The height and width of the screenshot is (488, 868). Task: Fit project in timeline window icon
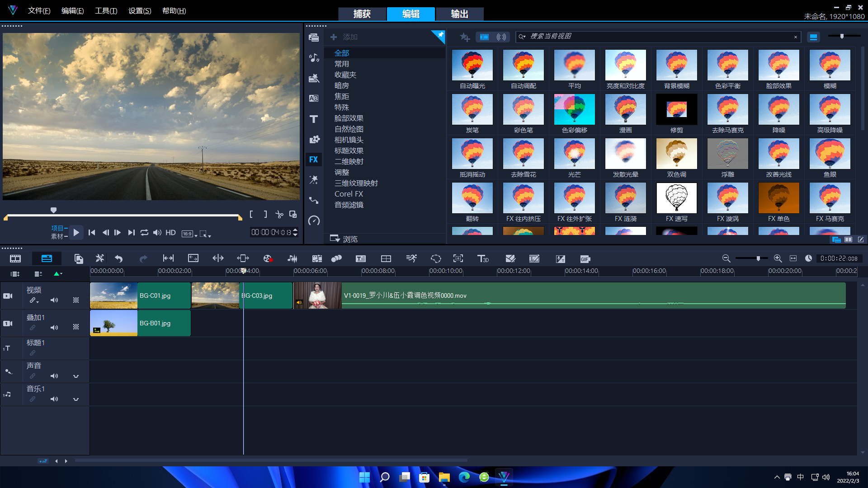tap(793, 258)
